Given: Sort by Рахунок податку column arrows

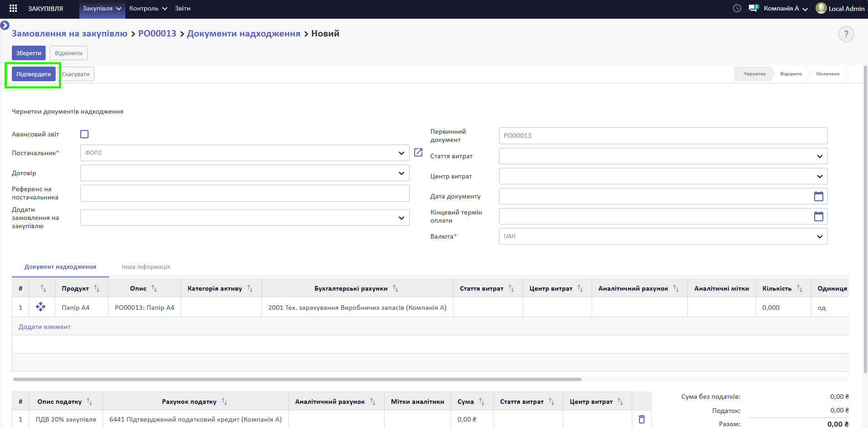Looking at the screenshot, I should coord(224,402).
